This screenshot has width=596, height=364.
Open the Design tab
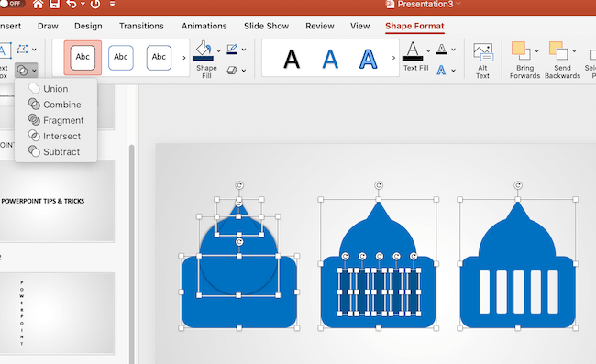point(88,26)
